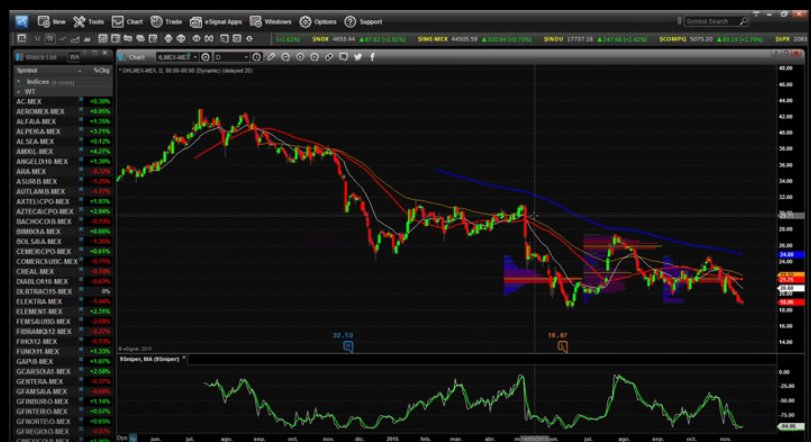811x442 pixels.
Task: Click the 9Sniper, MA study label
Action: (x=149, y=359)
